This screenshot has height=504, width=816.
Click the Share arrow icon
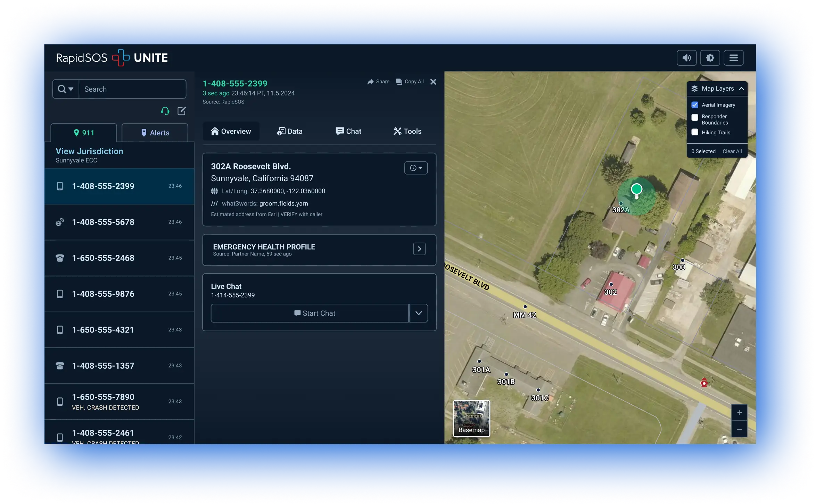coord(370,82)
